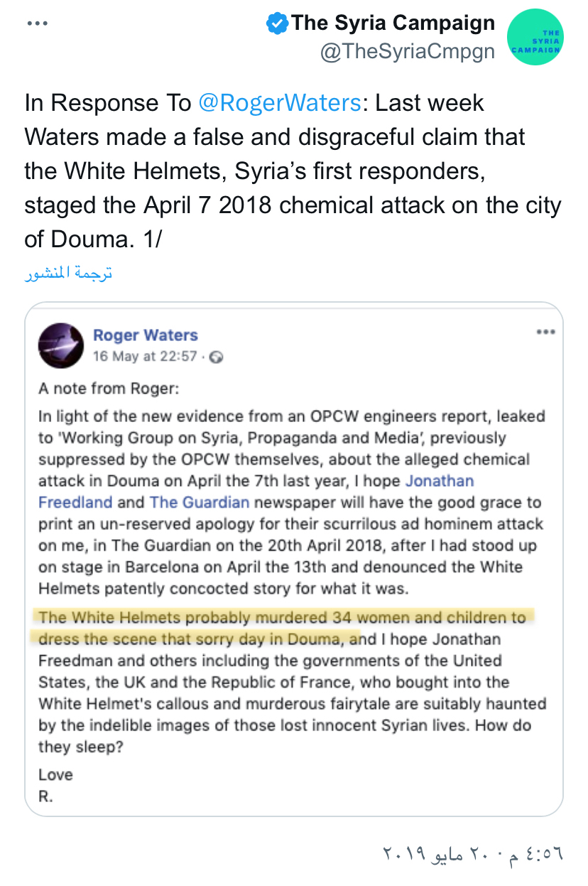The image size is (588, 886).
Task: Open The Syria Campaign green profile avatar
Action: (535, 38)
